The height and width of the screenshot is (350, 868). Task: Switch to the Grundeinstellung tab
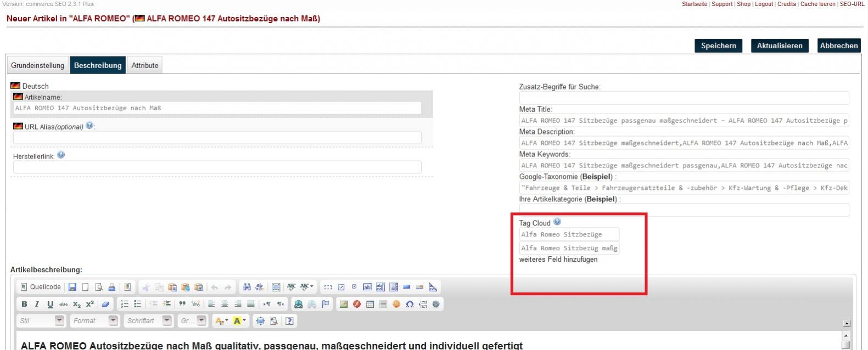click(37, 65)
